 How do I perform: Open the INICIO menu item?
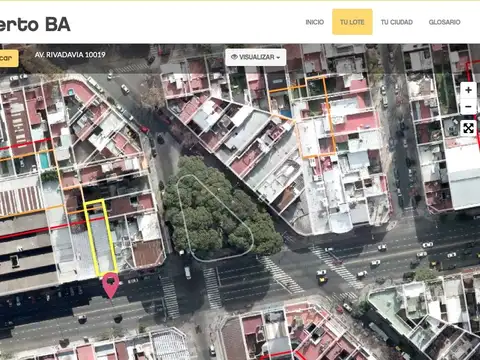coord(315,22)
